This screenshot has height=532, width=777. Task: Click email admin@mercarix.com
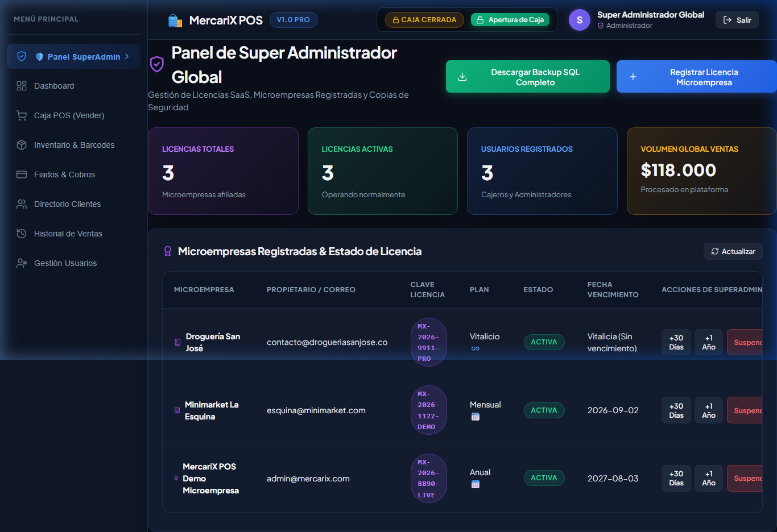click(308, 479)
